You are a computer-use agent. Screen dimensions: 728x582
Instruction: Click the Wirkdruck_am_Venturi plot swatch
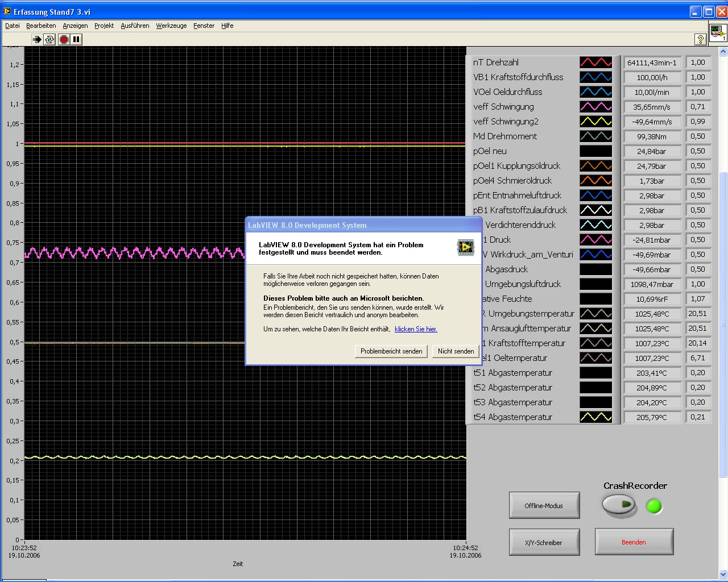click(x=596, y=255)
